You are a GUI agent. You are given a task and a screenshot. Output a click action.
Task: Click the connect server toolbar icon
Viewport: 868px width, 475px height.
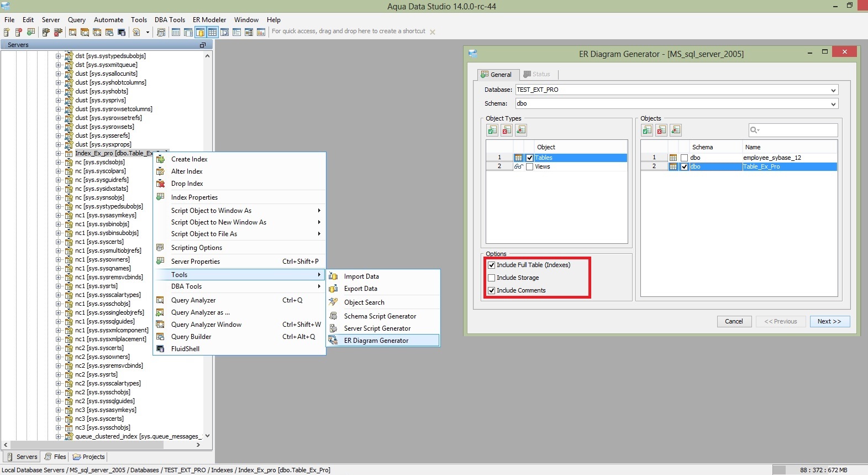point(46,32)
